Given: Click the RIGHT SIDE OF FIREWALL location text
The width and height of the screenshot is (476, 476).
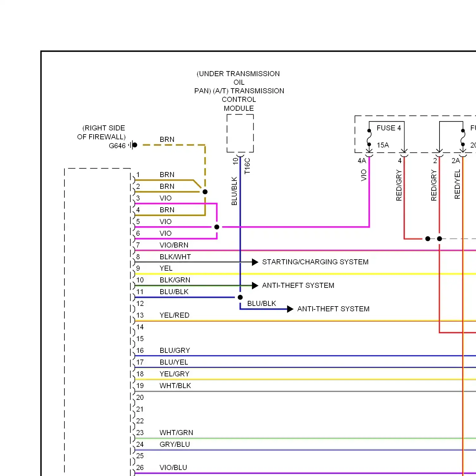Looking at the screenshot, I should pyautogui.click(x=102, y=132).
